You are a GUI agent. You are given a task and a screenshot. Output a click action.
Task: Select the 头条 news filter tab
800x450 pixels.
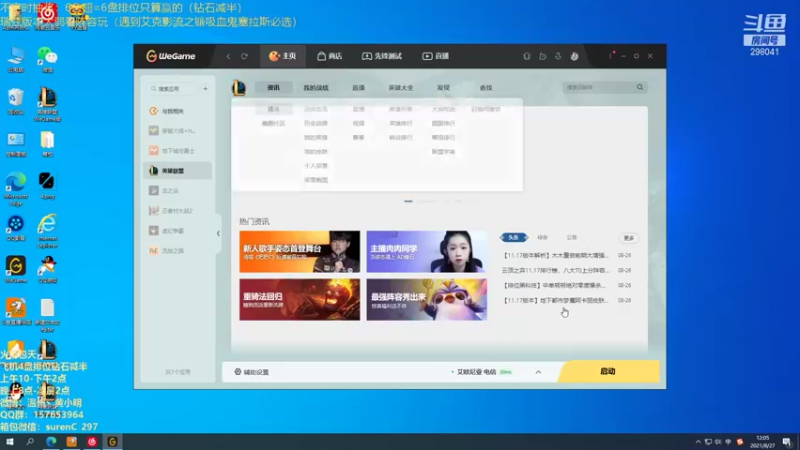(x=514, y=237)
